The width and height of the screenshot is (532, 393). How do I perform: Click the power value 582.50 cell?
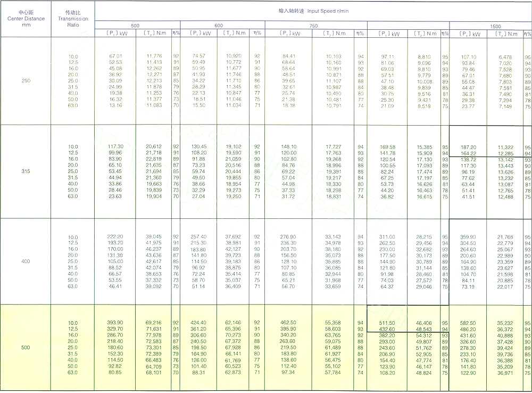pyautogui.click(x=469, y=323)
